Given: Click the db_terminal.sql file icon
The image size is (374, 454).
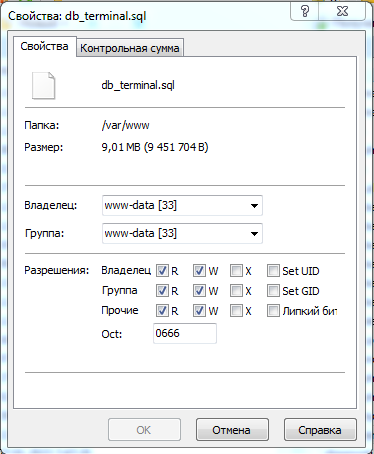Looking at the screenshot, I should tap(43, 86).
